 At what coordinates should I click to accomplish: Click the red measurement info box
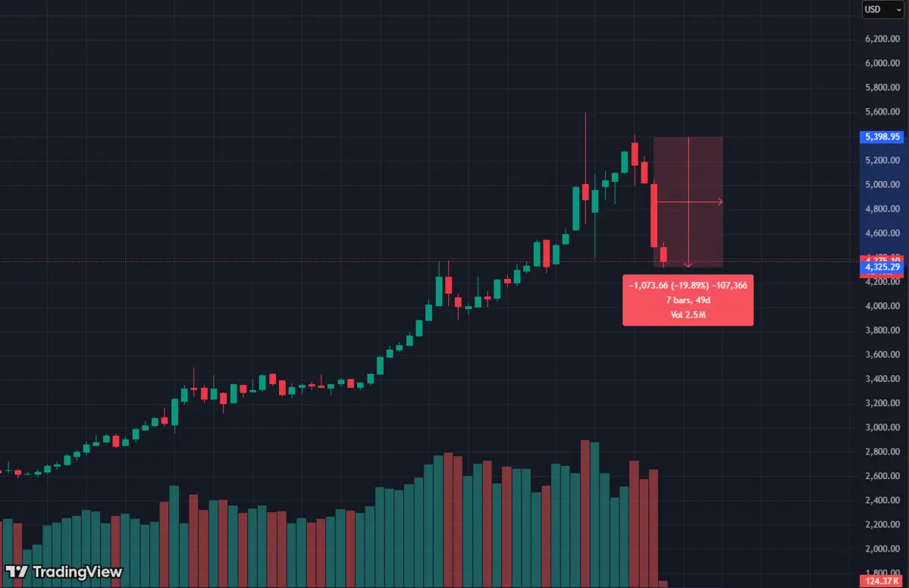[688, 300]
